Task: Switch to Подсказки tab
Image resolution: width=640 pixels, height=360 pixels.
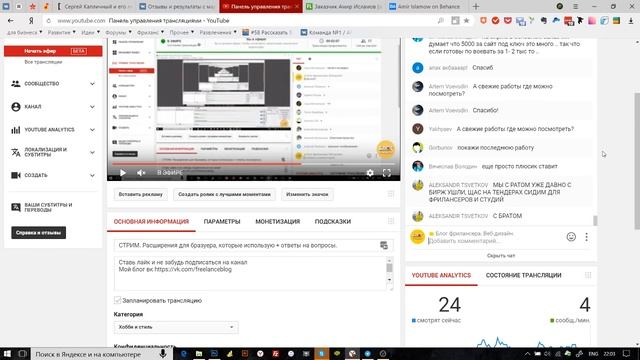Action: [x=333, y=221]
